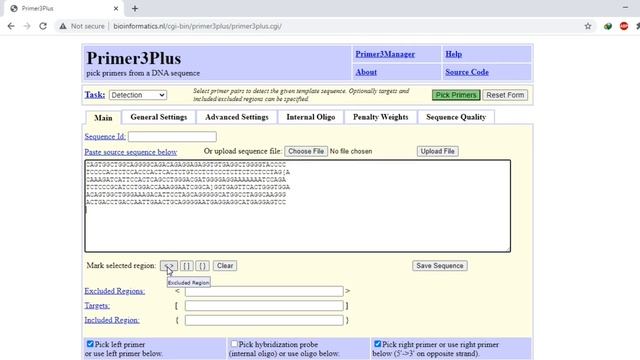The width and height of the screenshot is (640, 360).
Task: Click the Choose File button
Action: coord(306,151)
